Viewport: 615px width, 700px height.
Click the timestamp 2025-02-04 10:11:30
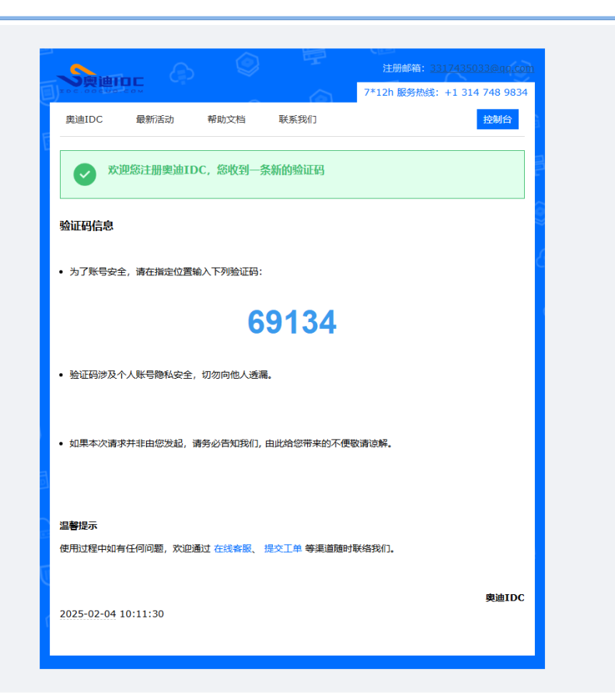pyautogui.click(x=112, y=614)
